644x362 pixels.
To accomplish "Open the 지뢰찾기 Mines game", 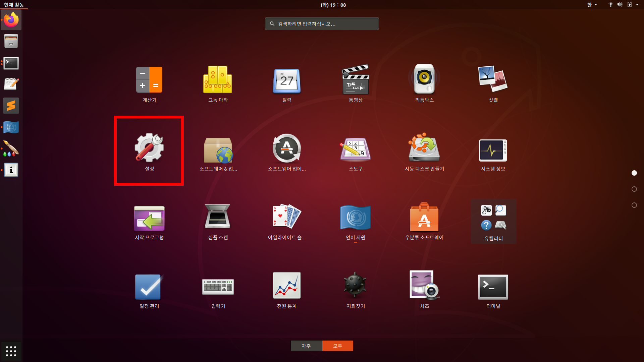I will tap(356, 286).
